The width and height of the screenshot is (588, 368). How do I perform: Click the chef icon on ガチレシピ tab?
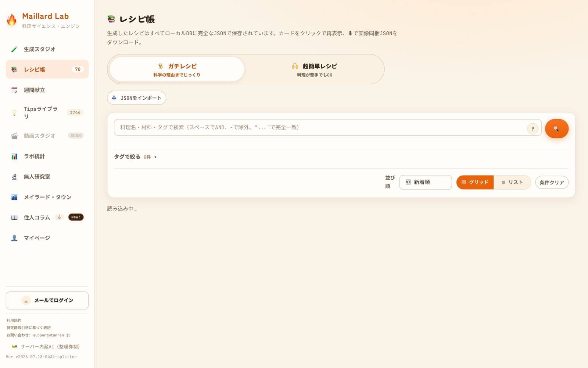click(161, 66)
